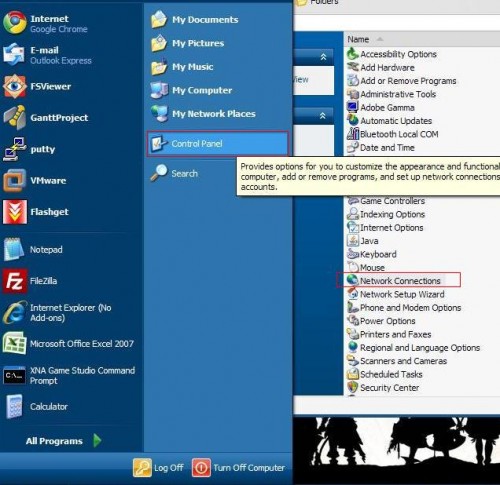500x485 pixels.
Task: Click the My Computer icon
Action: tap(159, 90)
